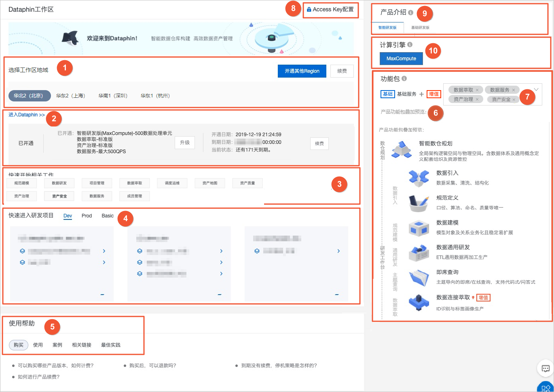Click the 即席查询 feature title
The width and height of the screenshot is (554, 392).
point(447,272)
